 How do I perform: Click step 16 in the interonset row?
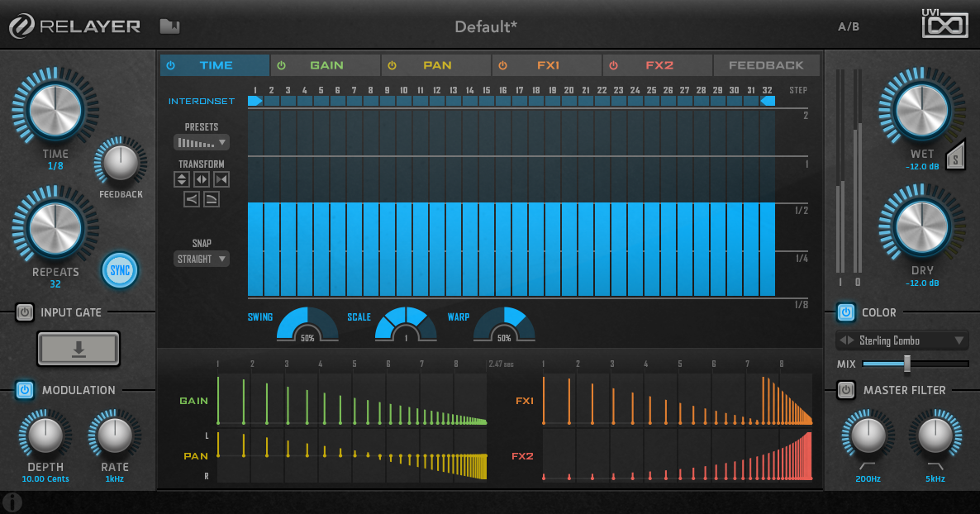[503, 101]
